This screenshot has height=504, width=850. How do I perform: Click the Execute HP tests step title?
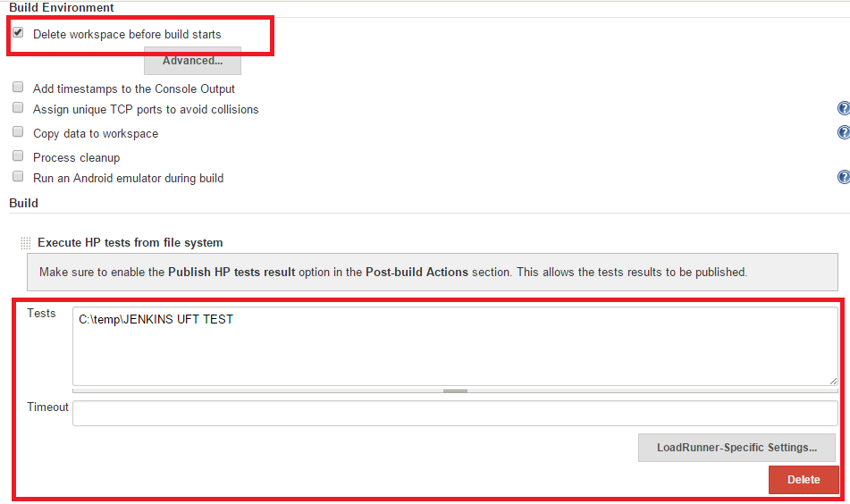pyautogui.click(x=130, y=242)
